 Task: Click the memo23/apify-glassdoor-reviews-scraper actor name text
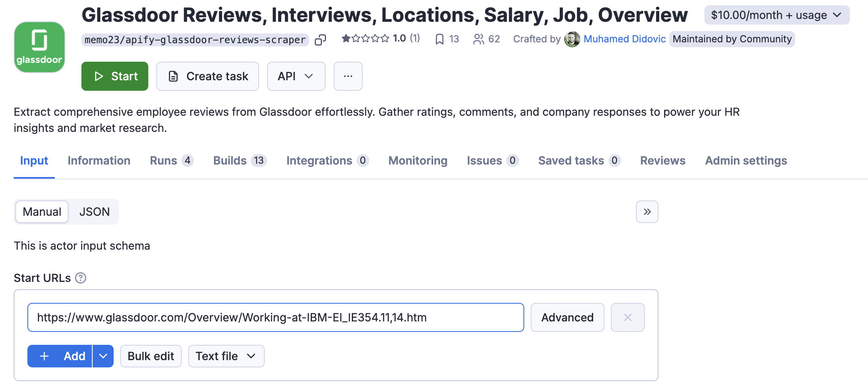coord(195,40)
